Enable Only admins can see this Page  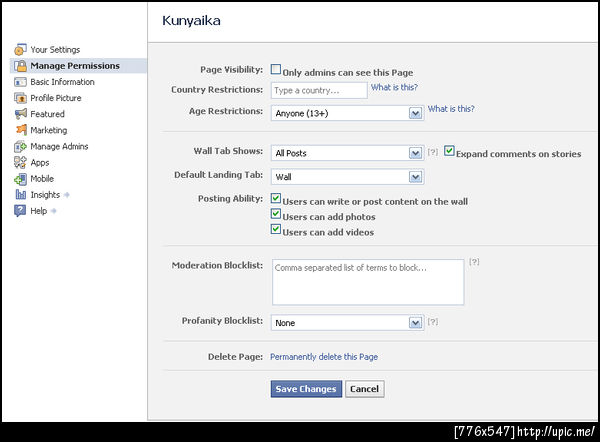coord(276,69)
